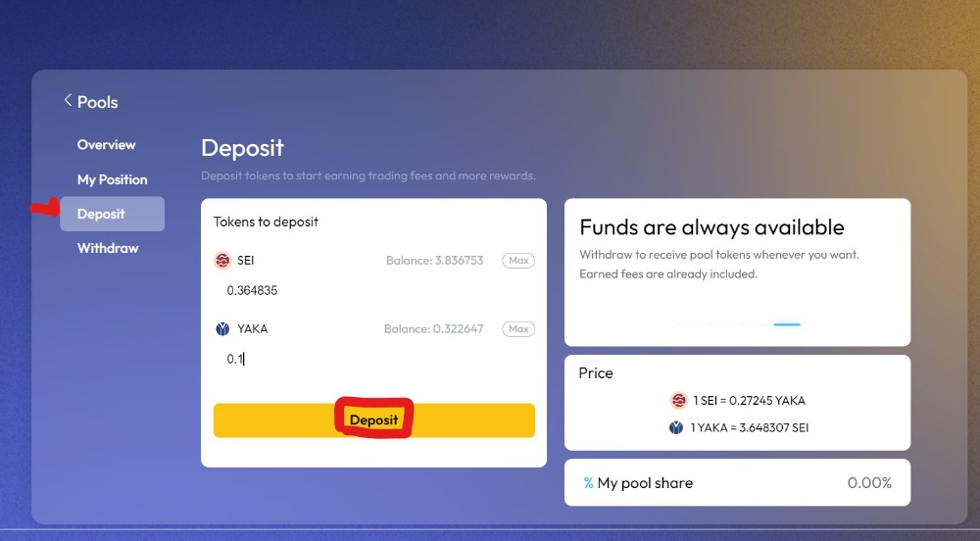
Task: Open the Withdraw section
Action: 108,248
